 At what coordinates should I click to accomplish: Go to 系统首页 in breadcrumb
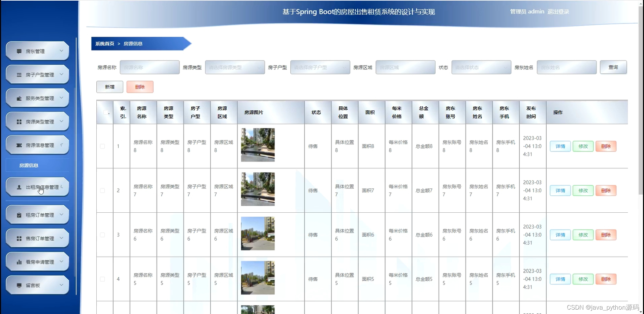point(105,44)
